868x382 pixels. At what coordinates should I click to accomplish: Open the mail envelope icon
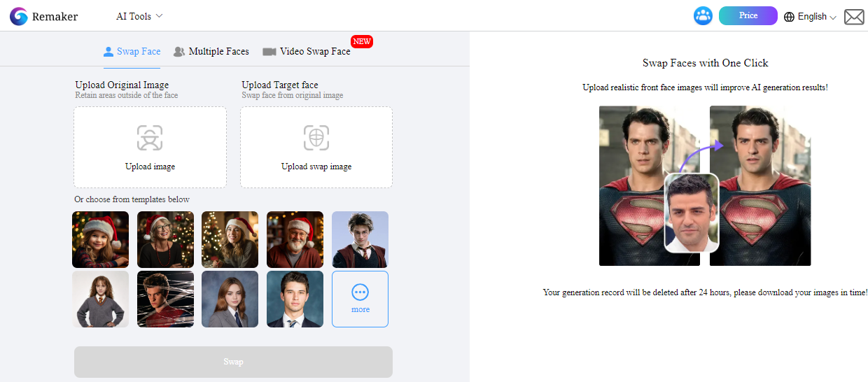point(854,17)
